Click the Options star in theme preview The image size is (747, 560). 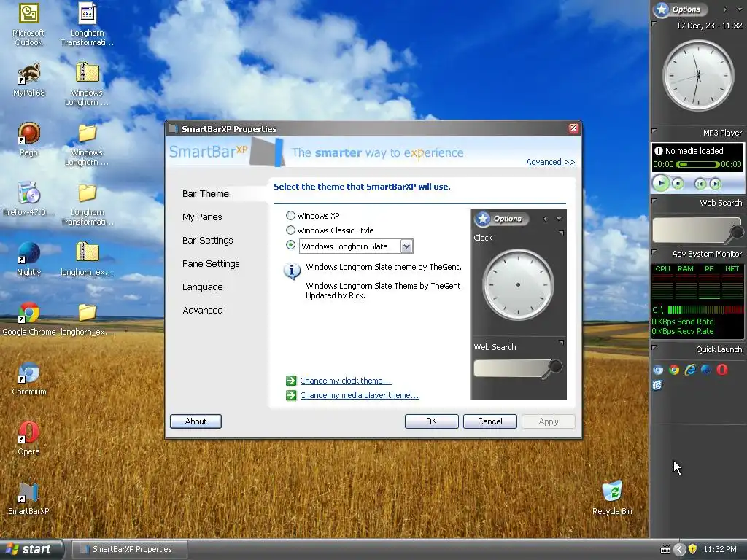[x=483, y=219]
